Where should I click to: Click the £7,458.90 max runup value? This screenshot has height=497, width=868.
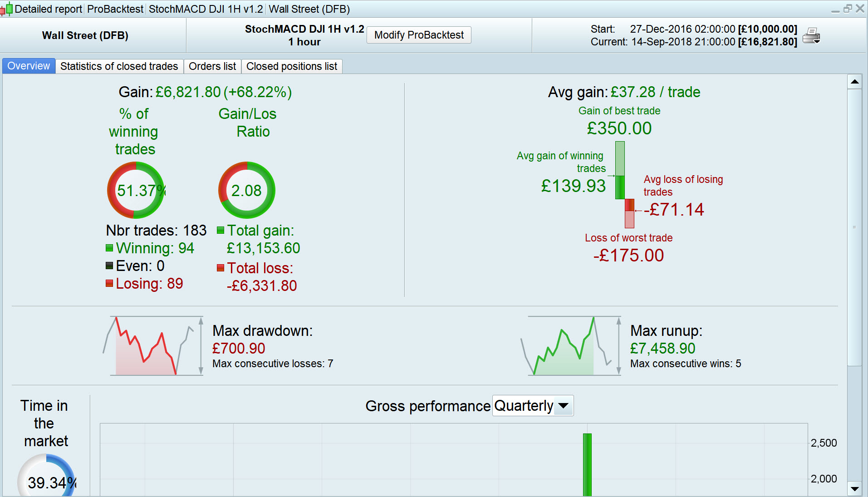pos(662,349)
